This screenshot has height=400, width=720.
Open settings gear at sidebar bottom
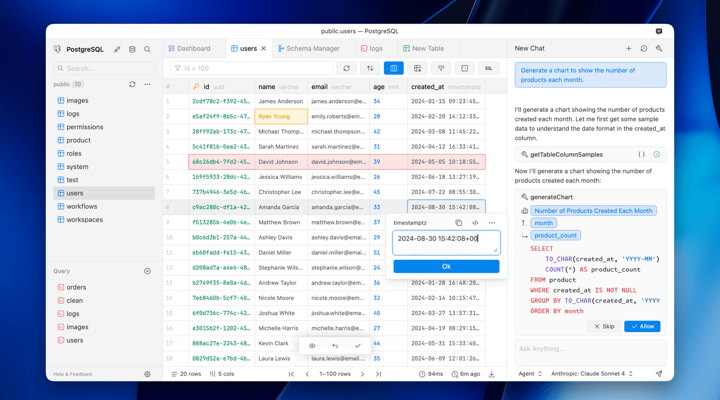coord(147,374)
